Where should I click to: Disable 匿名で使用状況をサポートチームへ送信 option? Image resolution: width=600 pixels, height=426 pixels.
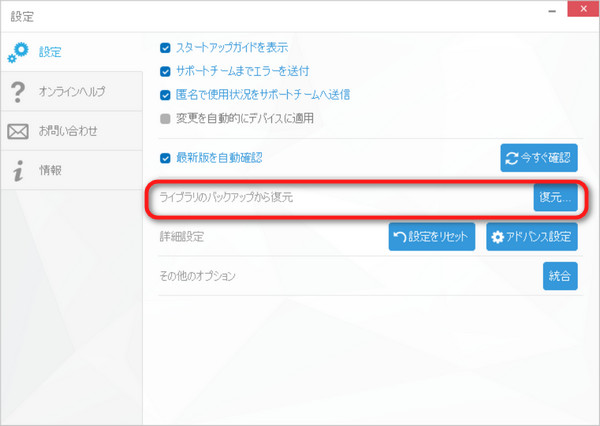(x=166, y=95)
